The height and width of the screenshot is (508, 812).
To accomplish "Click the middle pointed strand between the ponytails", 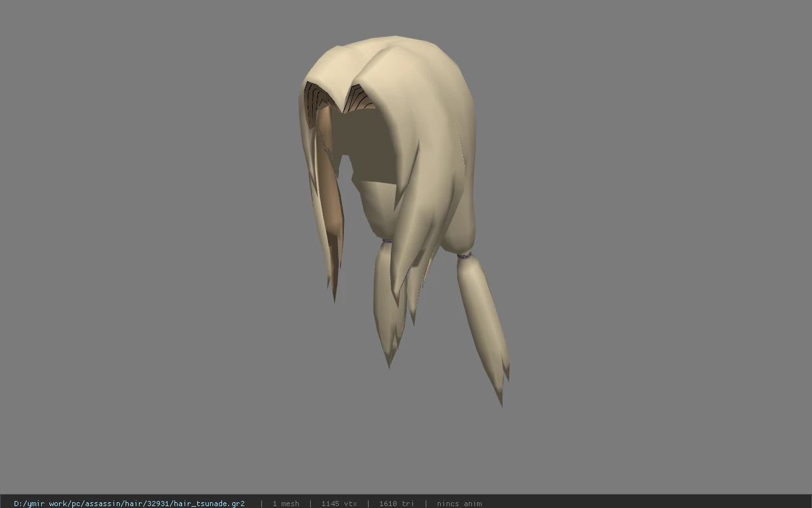I will tap(414, 298).
